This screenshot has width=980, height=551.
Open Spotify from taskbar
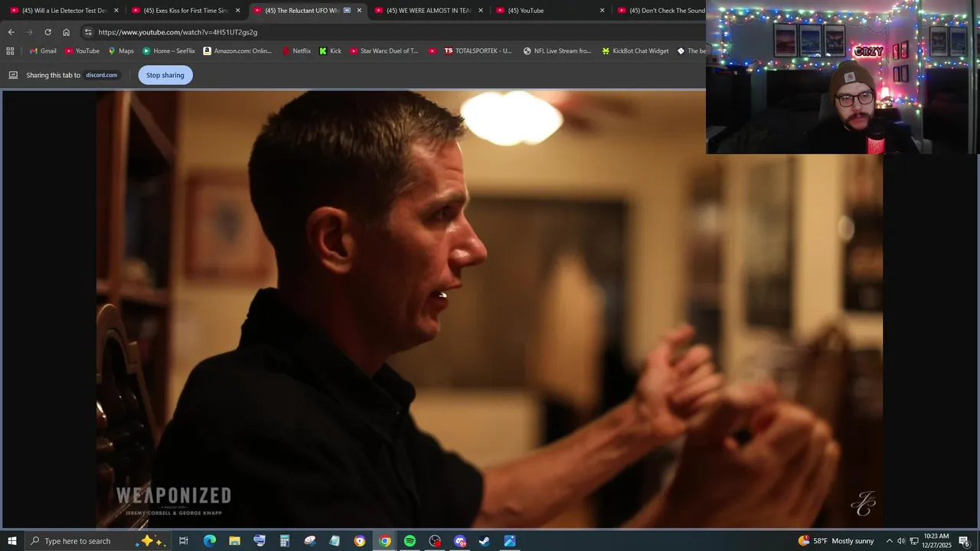(x=410, y=541)
